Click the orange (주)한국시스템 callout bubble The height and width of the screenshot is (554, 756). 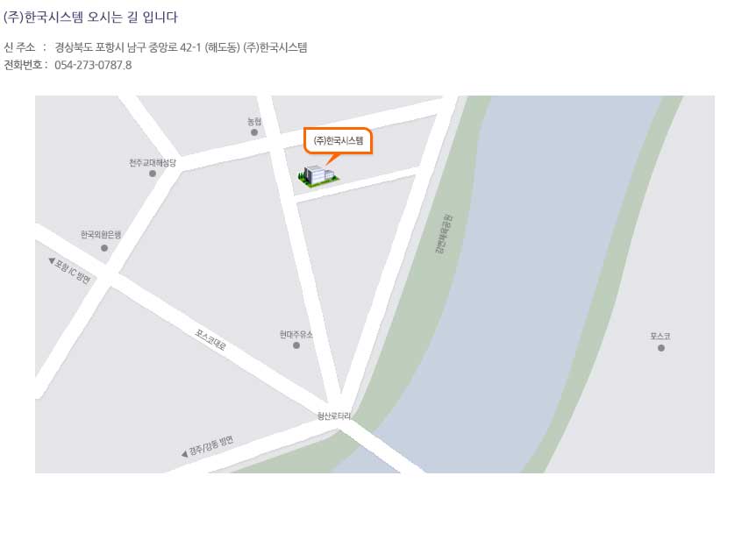(x=338, y=140)
